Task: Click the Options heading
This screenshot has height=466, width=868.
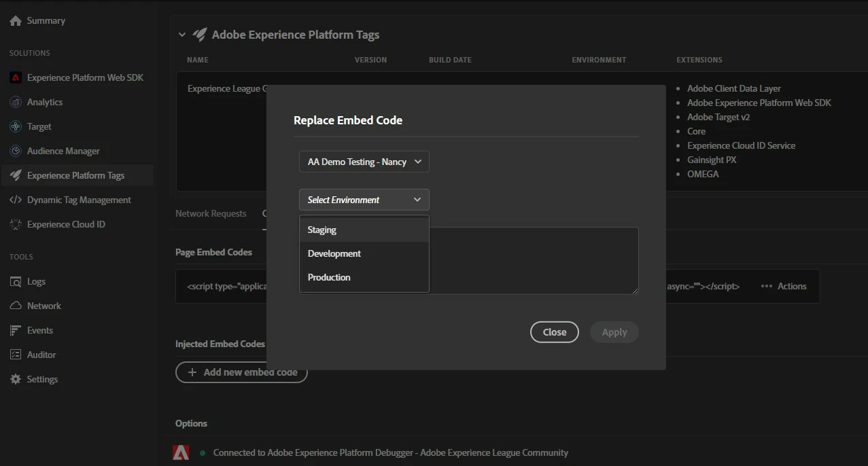Action: click(x=191, y=423)
